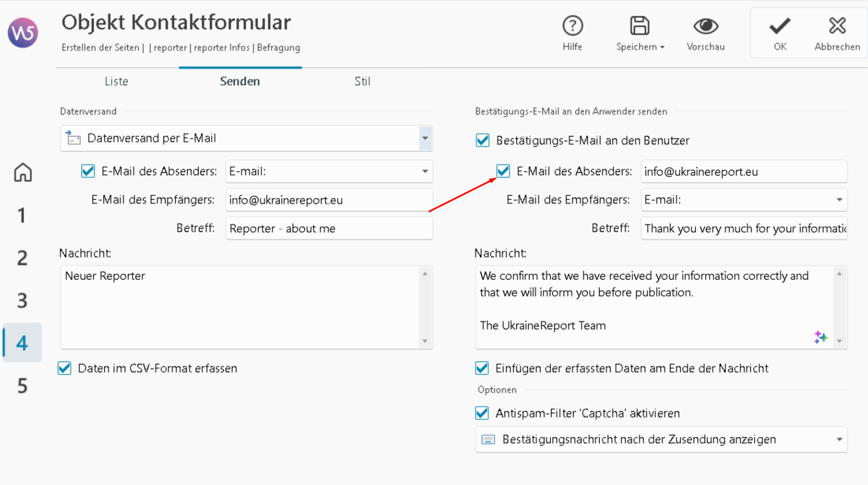Click the AI sparkle icon in message box

pyautogui.click(x=820, y=337)
